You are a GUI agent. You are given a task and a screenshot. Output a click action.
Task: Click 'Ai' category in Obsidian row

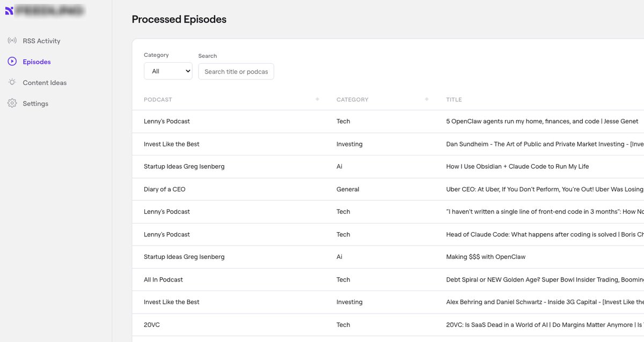pos(339,167)
